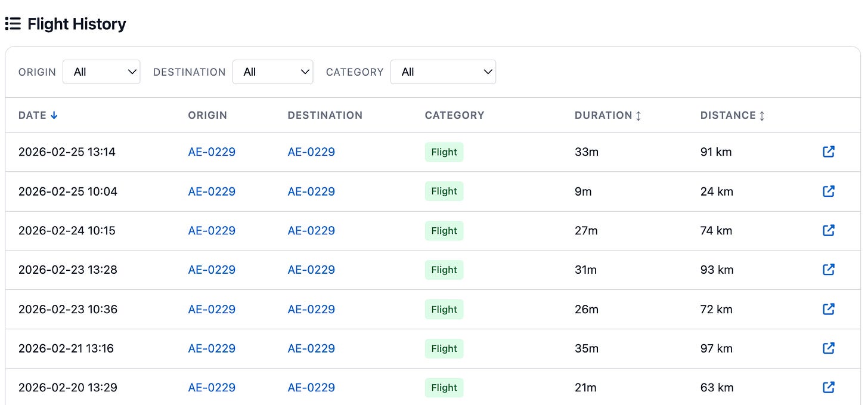This screenshot has width=868, height=405.
Task: Open external link for the 2026-02-25 13:14 flight
Action: [x=828, y=152]
